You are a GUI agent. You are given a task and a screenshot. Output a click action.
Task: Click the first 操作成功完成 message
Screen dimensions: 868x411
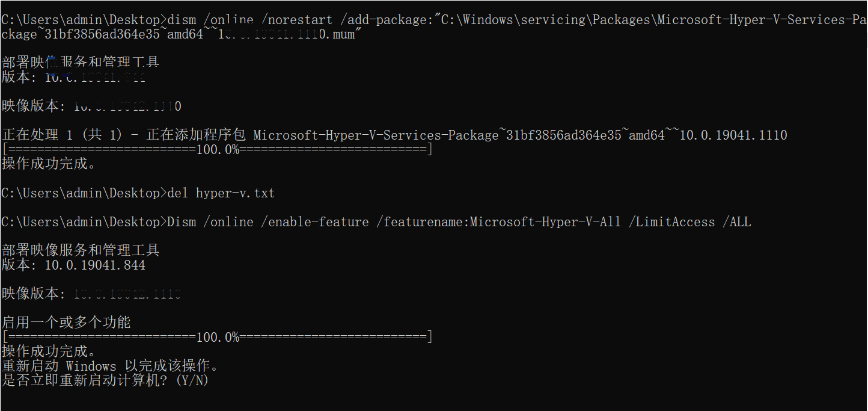(x=49, y=164)
